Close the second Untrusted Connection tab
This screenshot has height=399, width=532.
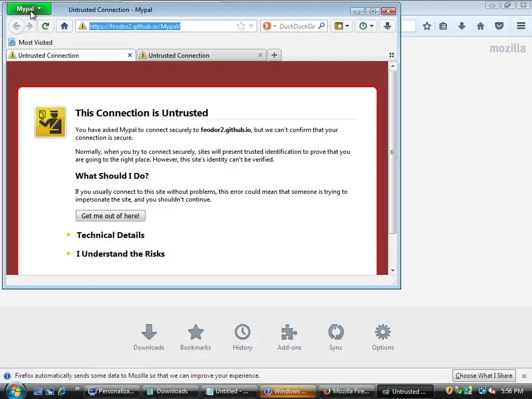click(260, 55)
